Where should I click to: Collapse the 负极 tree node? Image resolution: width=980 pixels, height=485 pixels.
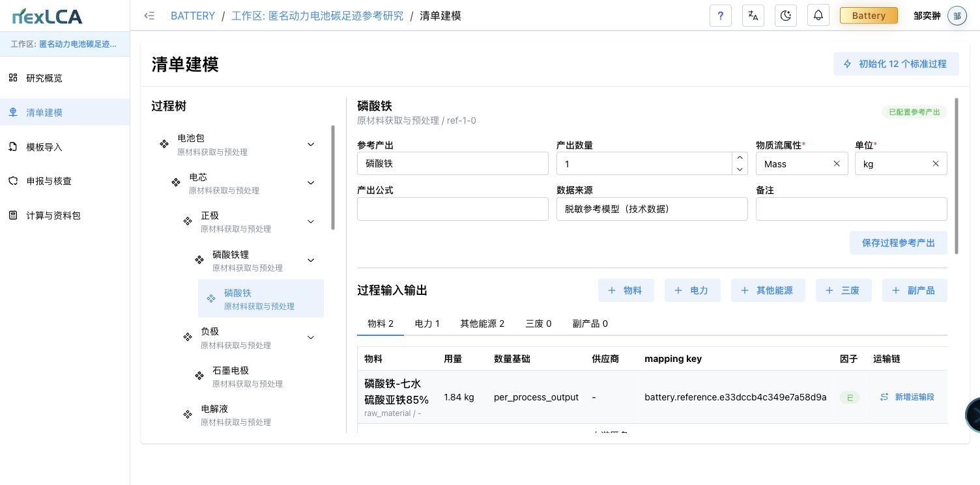pos(311,337)
